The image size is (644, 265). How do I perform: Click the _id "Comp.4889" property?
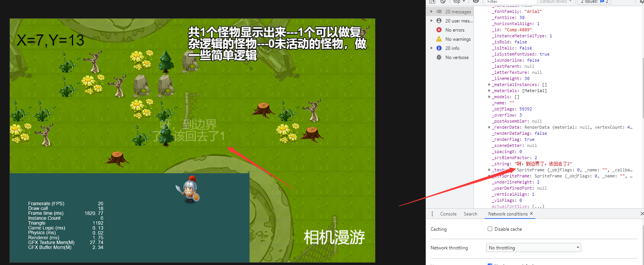[x=512, y=30]
